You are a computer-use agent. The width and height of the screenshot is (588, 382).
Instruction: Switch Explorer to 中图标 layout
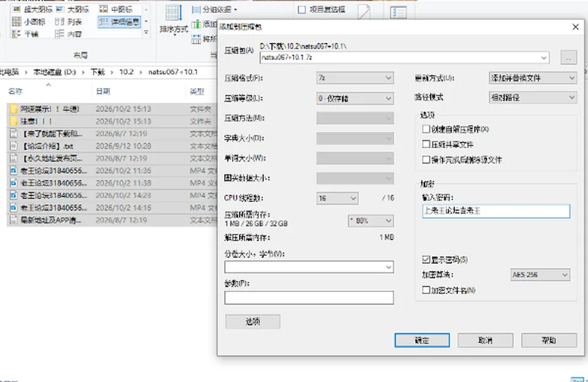[x=104, y=9]
